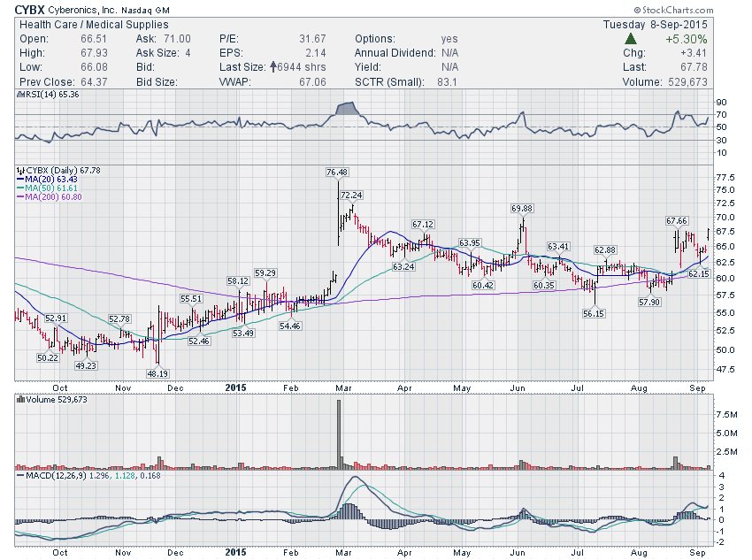Click the Volume 529,673 panel label

pyautogui.click(x=56, y=399)
